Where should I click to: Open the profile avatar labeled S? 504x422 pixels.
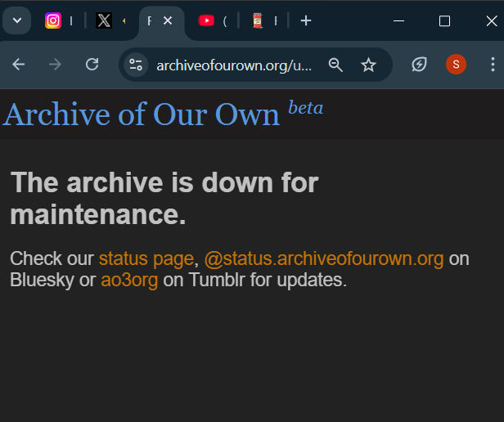(456, 65)
